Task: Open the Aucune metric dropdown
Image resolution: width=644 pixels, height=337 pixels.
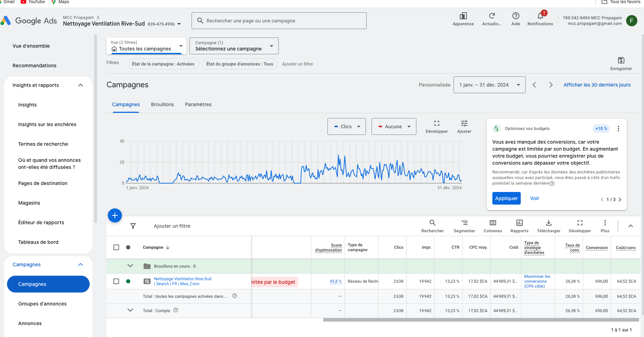Action: click(394, 126)
